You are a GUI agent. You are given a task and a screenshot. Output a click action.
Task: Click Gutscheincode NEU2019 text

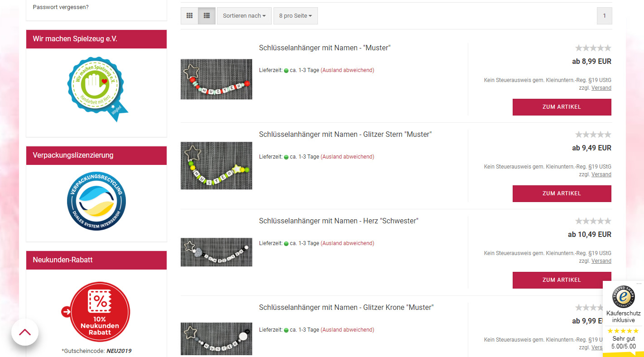point(96,351)
